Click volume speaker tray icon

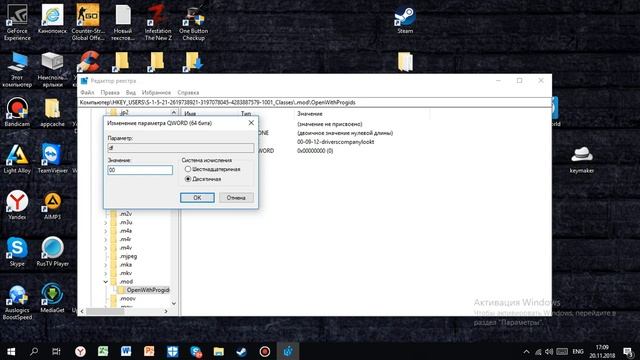549,351
